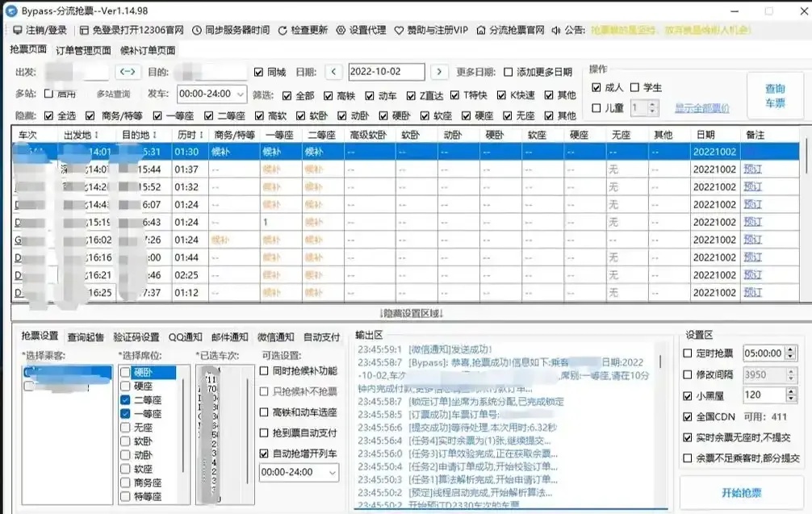Collapse the 隐藏设置区域 bar
The image size is (812, 514).
coord(411,313)
